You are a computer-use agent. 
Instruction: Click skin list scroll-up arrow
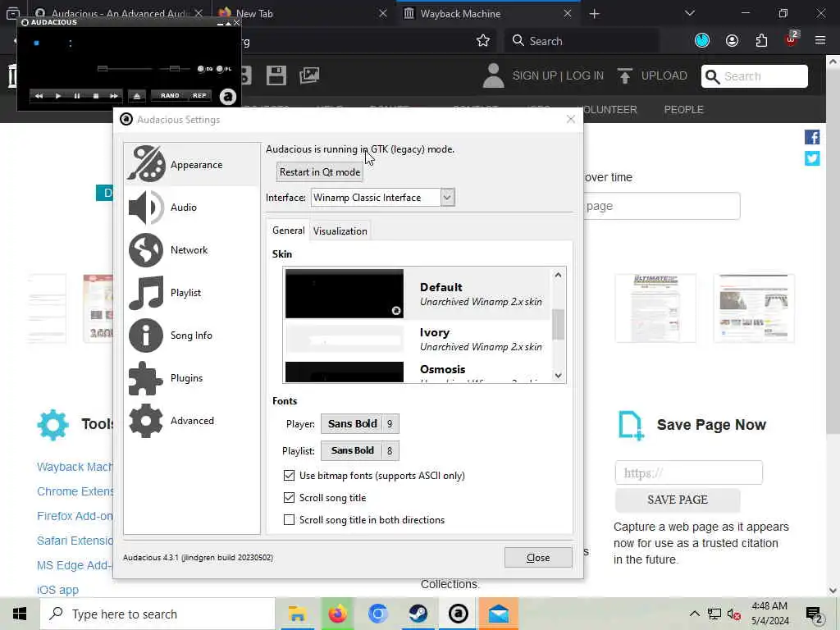click(x=558, y=275)
